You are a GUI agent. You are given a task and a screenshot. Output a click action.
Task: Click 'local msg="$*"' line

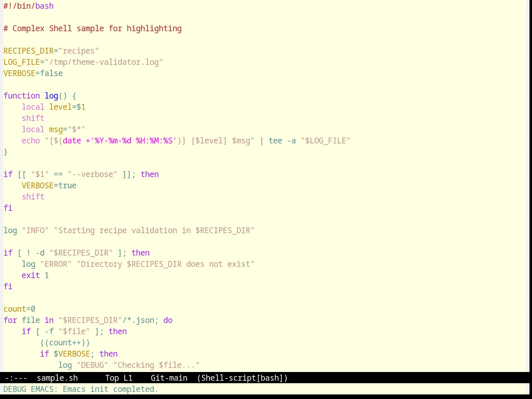click(54, 129)
